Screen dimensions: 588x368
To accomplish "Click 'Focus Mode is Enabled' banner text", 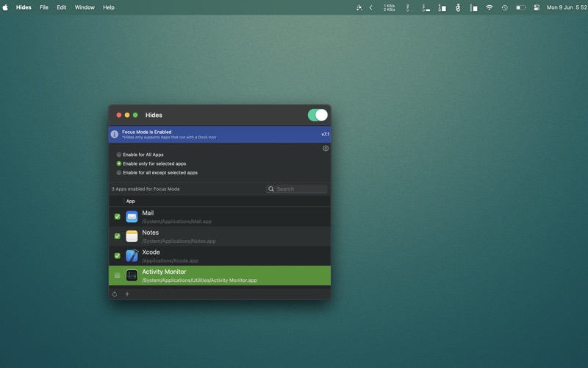I will tap(146, 132).
